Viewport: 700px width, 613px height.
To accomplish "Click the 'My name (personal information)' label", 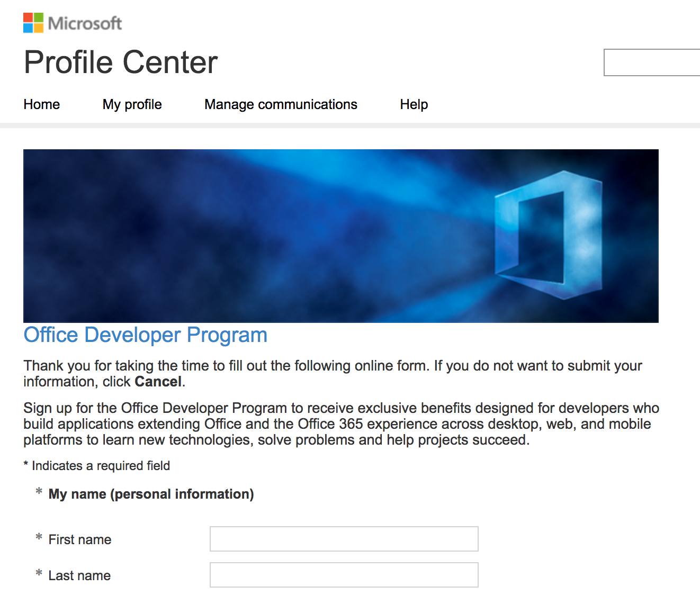I will 151,494.
